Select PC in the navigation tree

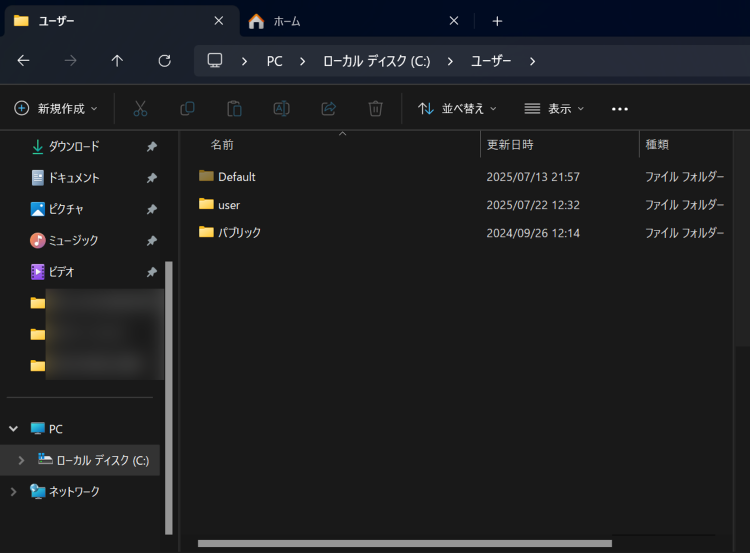[55, 429]
